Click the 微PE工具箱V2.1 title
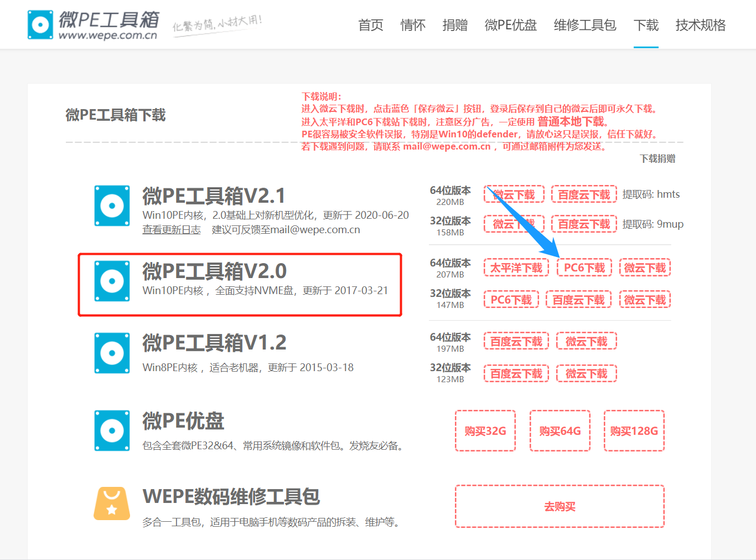The height and width of the screenshot is (560, 756). click(x=214, y=196)
